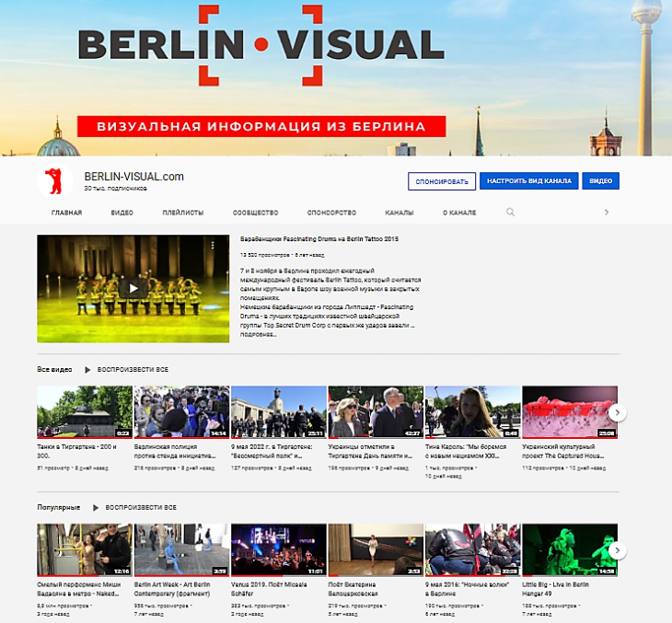
Task: Open the СООБЩЕСТВО tab
Action: pyautogui.click(x=255, y=213)
